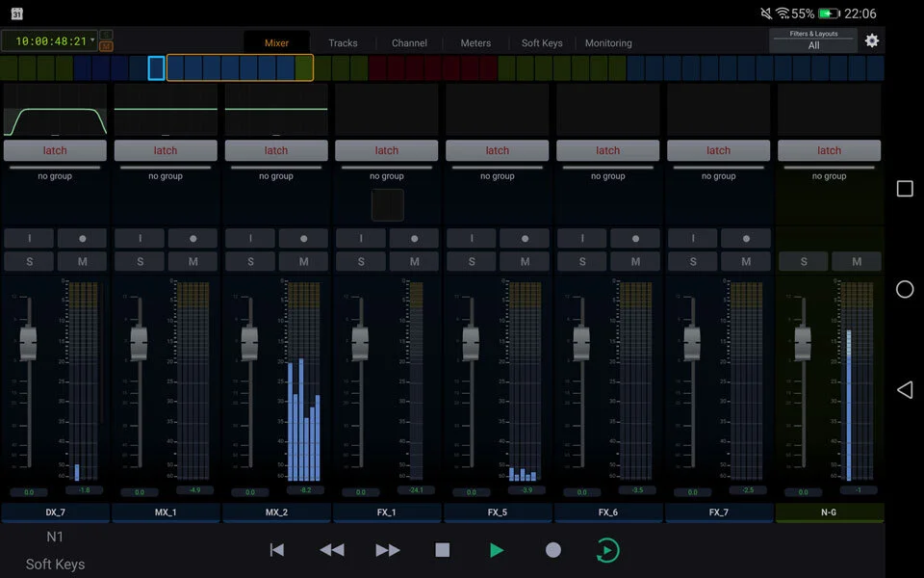Open the timecode display dropdown arrow
924x578 pixels.
coord(93,42)
